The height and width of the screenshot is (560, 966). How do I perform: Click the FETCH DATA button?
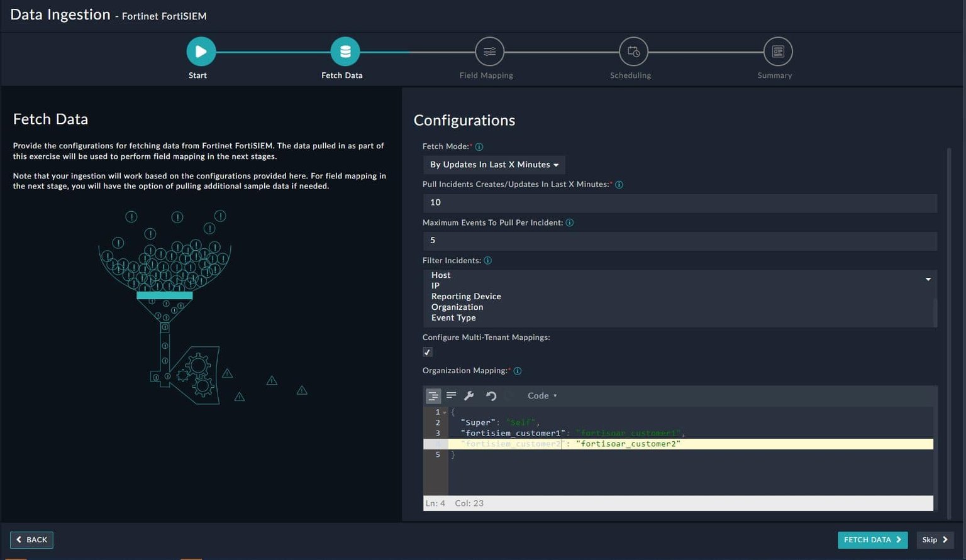pos(872,539)
